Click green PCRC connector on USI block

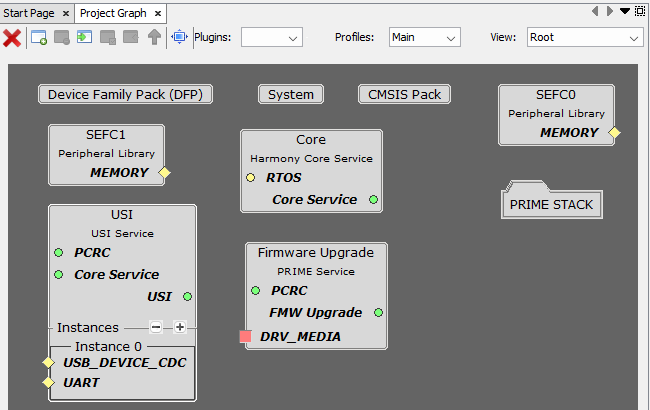tap(58, 253)
